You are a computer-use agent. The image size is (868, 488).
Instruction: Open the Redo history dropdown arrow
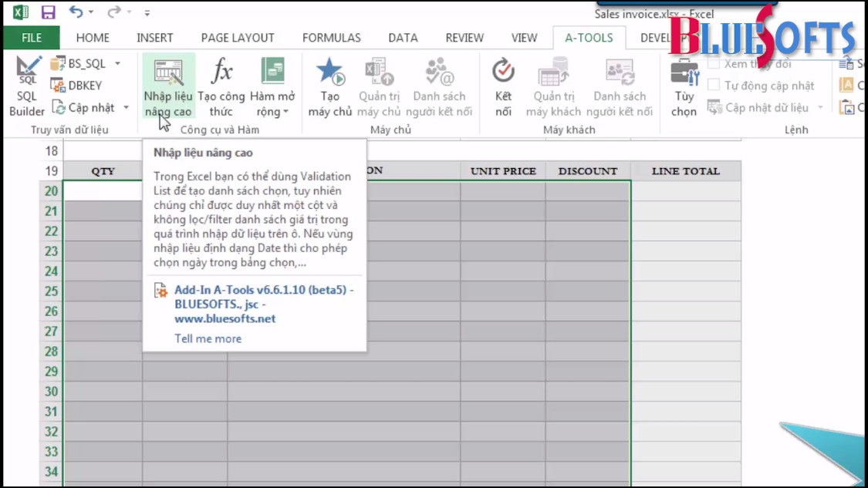pos(129,12)
